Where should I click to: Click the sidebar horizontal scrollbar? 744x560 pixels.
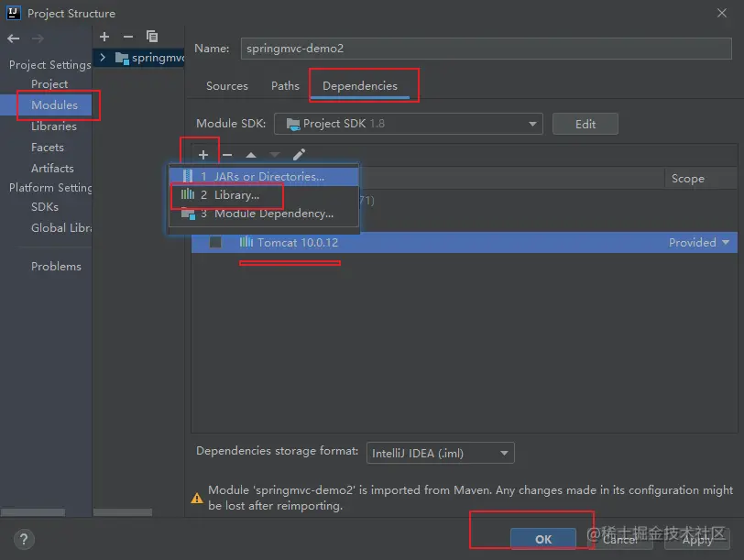click(x=33, y=512)
